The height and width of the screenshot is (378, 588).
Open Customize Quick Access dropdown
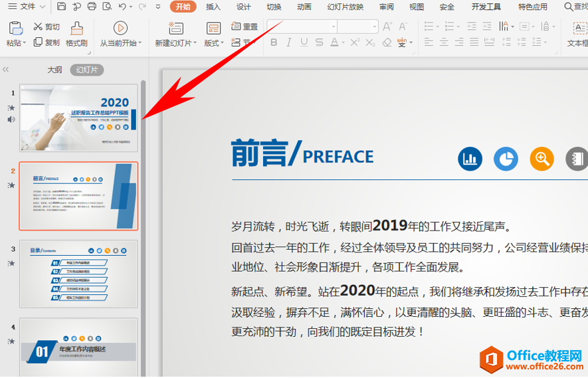(x=158, y=7)
